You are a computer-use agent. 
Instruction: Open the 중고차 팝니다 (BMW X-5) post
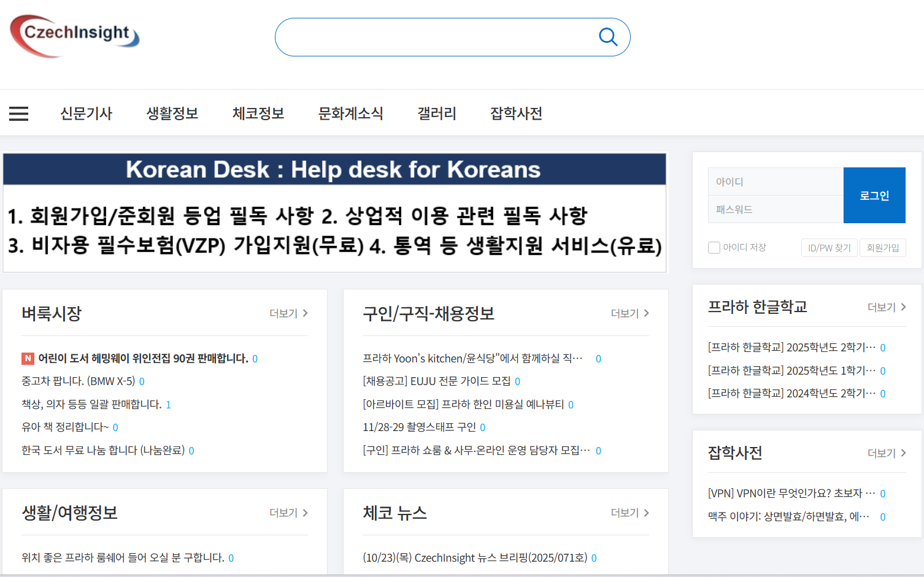(x=79, y=381)
